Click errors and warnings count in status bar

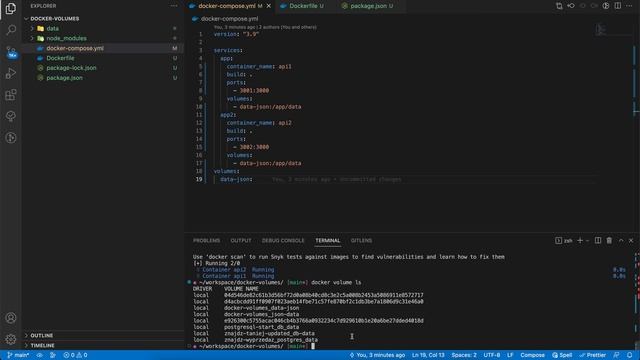pos(76,355)
